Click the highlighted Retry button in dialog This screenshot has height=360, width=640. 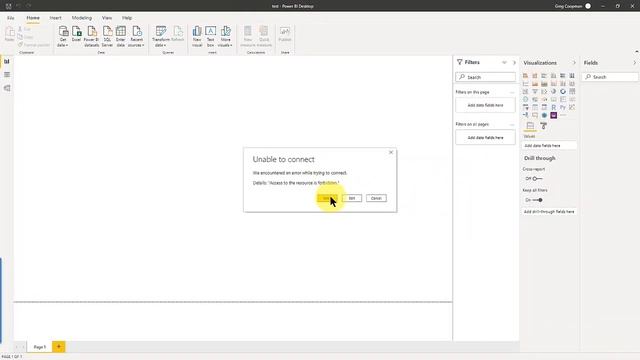(327, 198)
